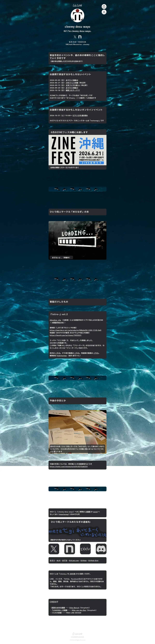
Task: Open the おでライ沖縄68 event link
Action: pyautogui.click(x=72, y=80)
